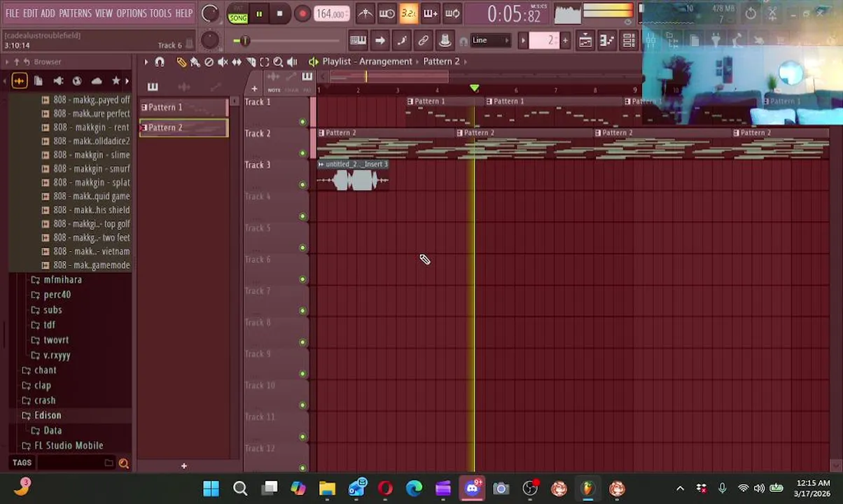Select Pattern 1 in the picker panel
This screenshot has width=843, height=504.
point(183,108)
